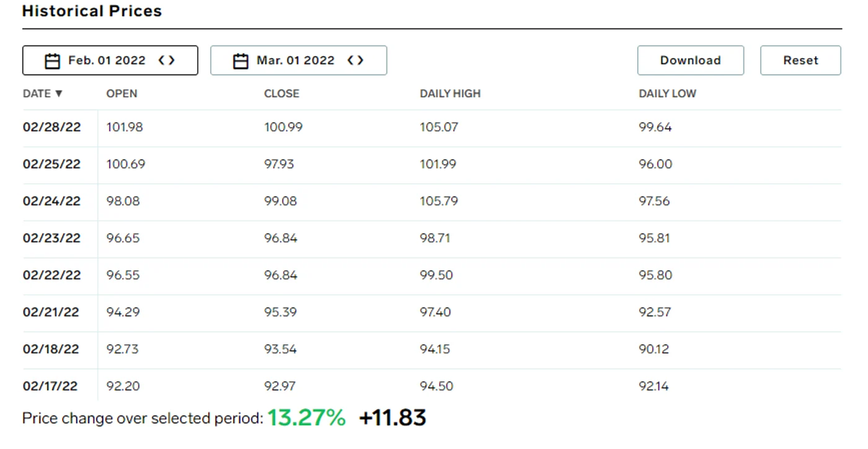This screenshot has width=868, height=449.
Task: Select the 02/24/22 row date
Action: [51, 202]
